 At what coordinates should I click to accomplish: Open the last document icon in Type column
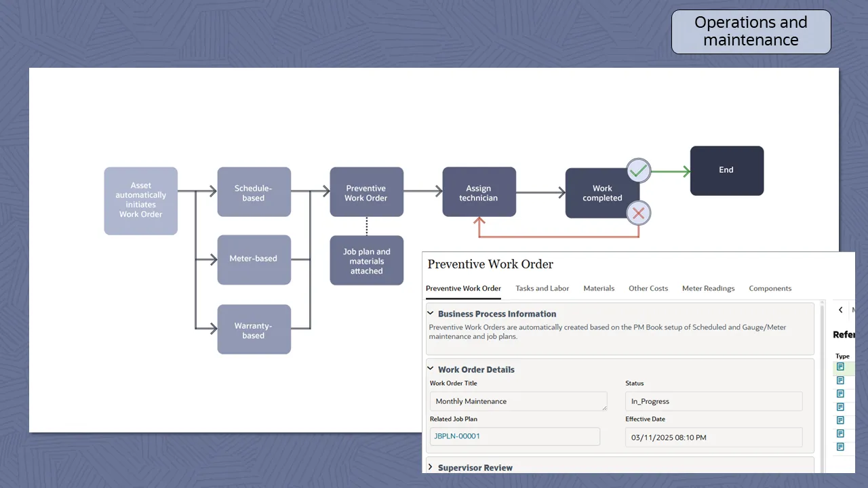point(840,447)
